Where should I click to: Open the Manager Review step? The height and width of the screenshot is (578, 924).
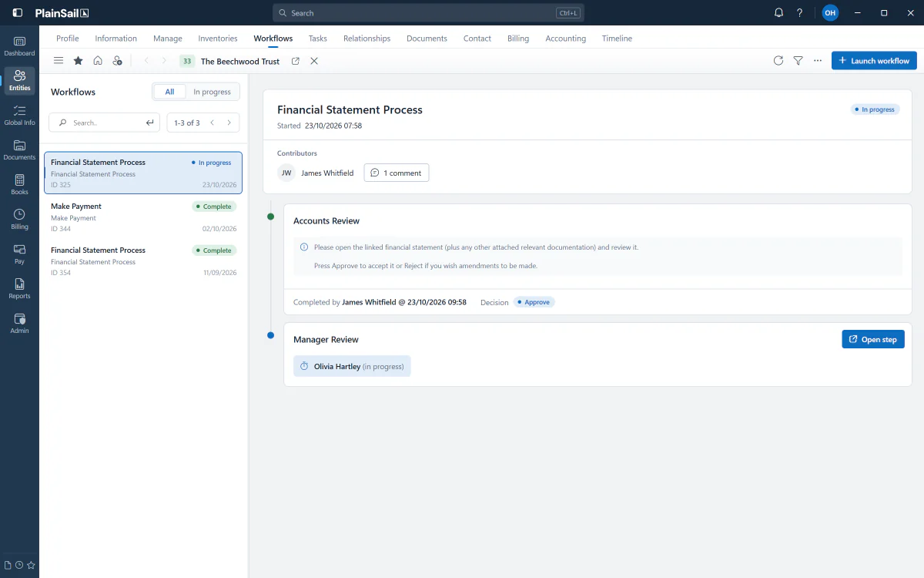[873, 339]
